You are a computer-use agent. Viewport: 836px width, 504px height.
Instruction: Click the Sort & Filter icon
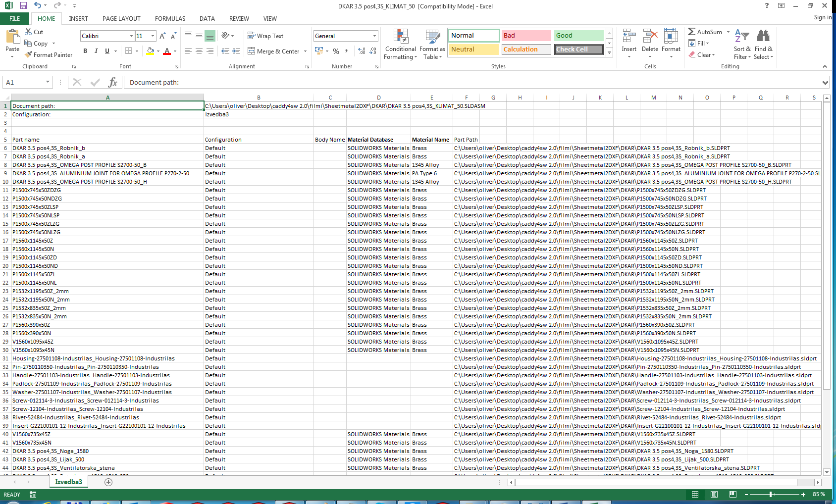click(x=742, y=44)
